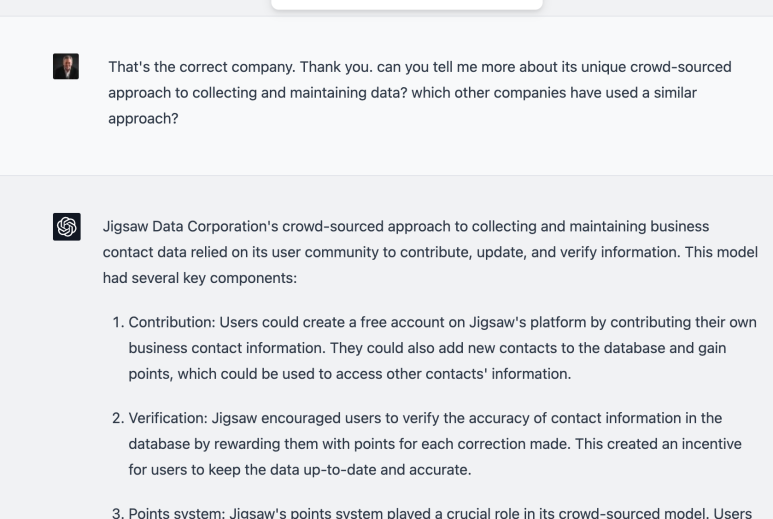Click the white popup panel at the top edge
Image resolution: width=773 pixels, height=519 pixels.
point(407,4)
